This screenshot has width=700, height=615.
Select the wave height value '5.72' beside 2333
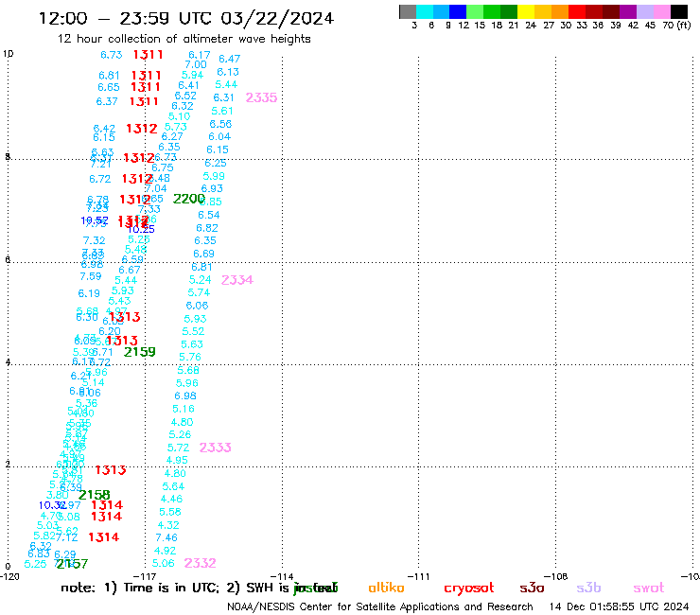click(178, 448)
